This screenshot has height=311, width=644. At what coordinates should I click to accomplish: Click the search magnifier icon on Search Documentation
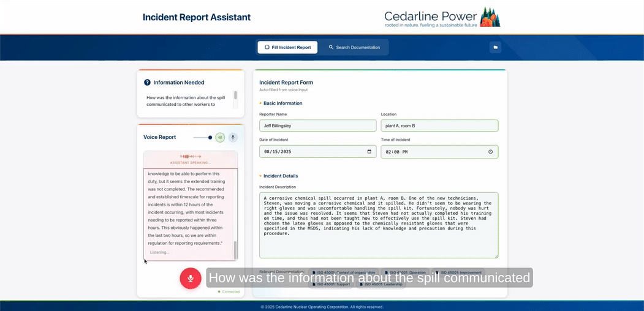(x=331, y=47)
